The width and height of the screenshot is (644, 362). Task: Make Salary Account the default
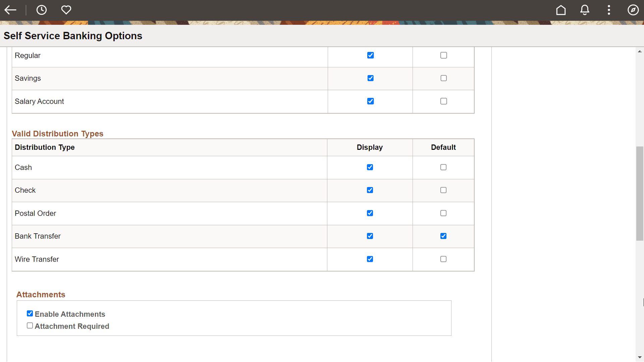pos(443,101)
